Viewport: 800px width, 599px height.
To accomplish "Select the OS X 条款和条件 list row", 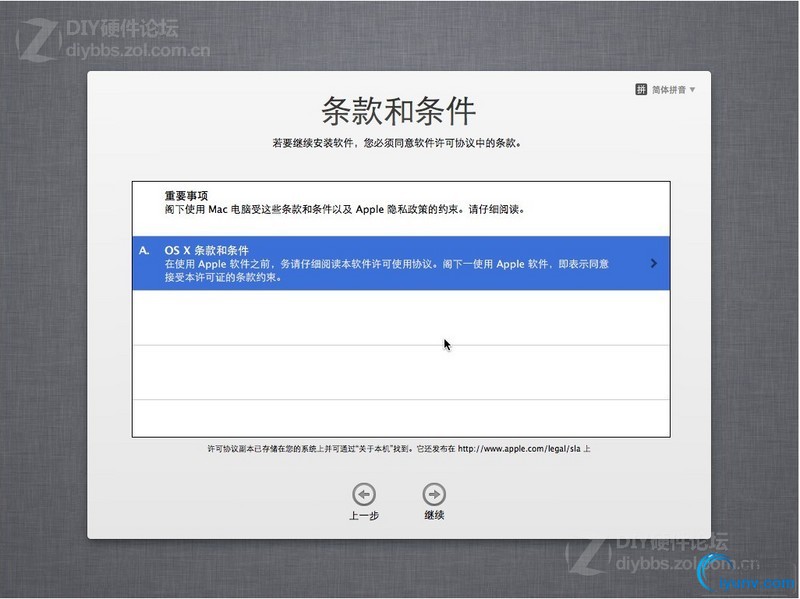I will click(401, 263).
